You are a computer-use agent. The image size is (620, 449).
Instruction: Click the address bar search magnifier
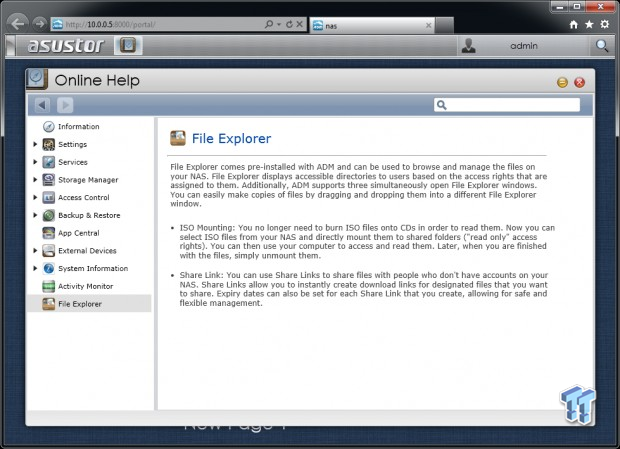(269, 24)
